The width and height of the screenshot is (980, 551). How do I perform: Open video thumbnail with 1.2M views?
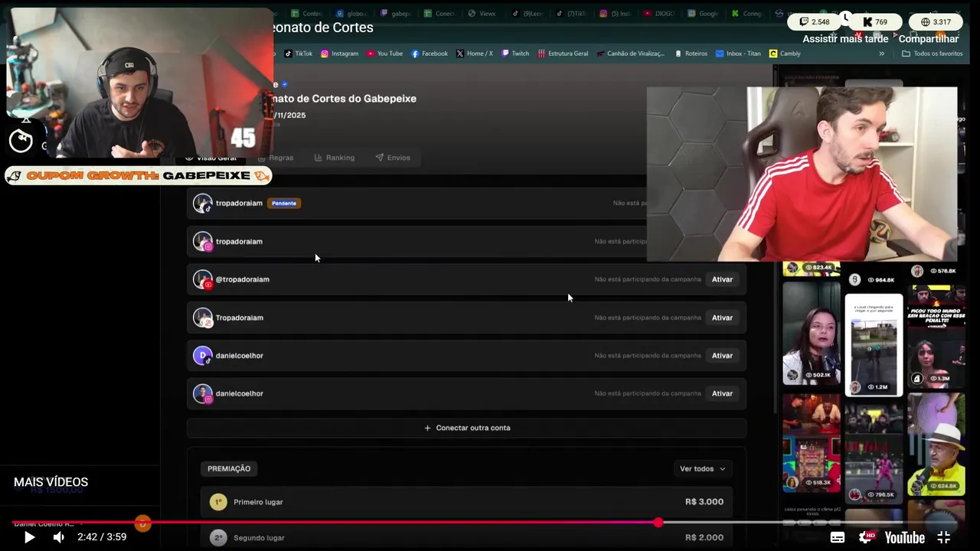[874, 345]
